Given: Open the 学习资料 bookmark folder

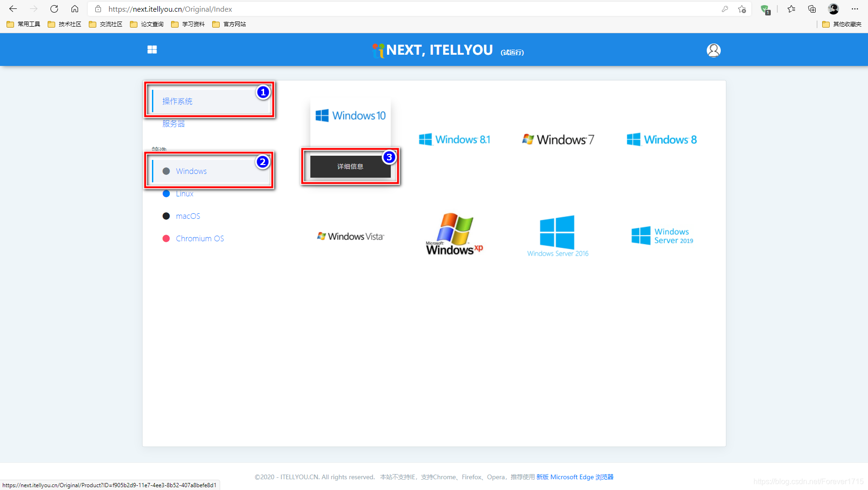Looking at the screenshot, I should click(x=188, y=24).
